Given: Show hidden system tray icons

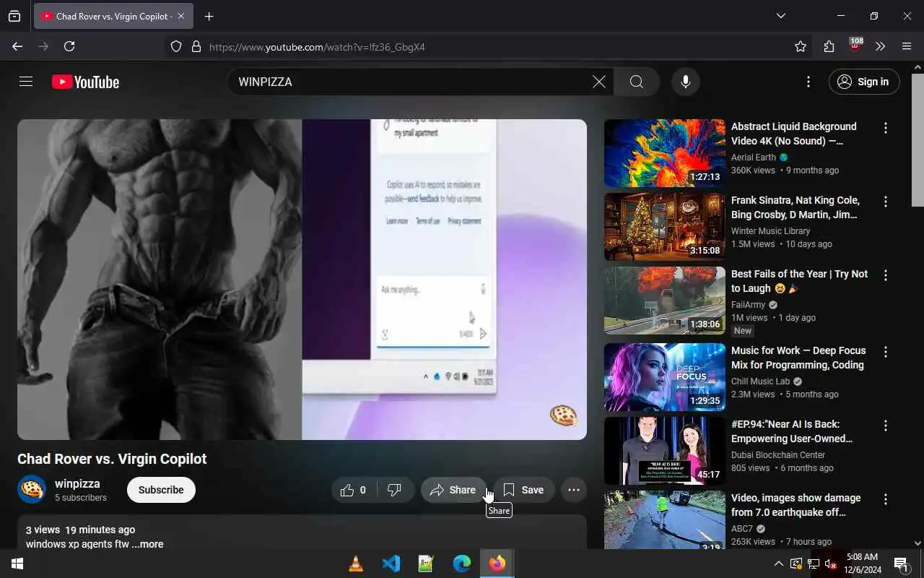Looking at the screenshot, I should [778, 564].
